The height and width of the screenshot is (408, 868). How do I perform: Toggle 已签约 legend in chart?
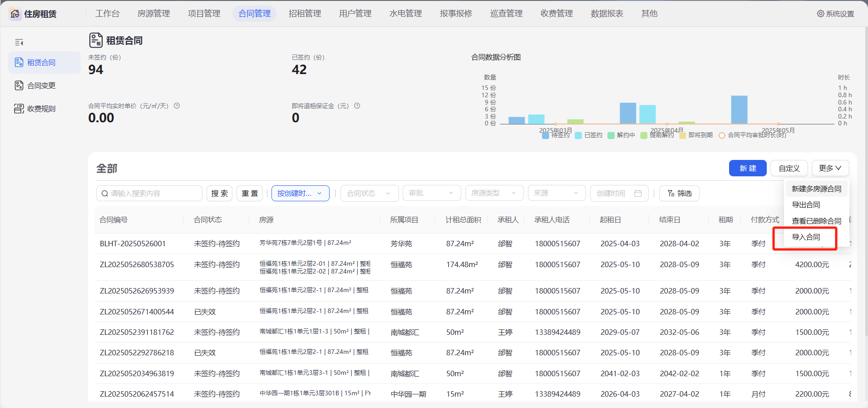[589, 135]
